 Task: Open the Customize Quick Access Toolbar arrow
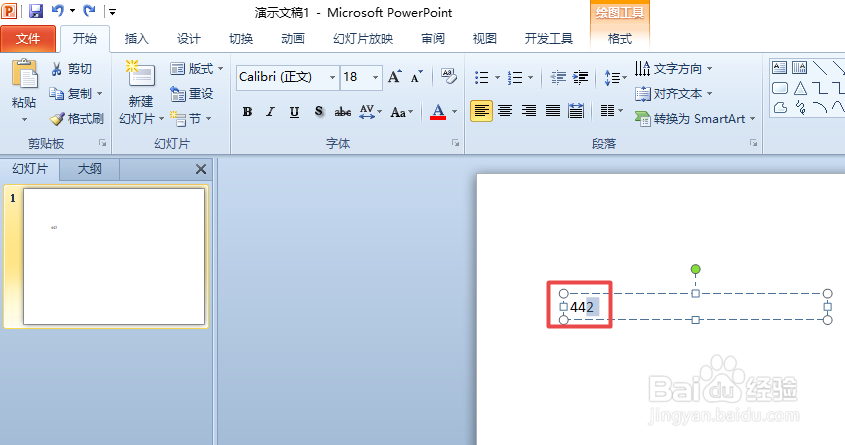(x=112, y=11)
